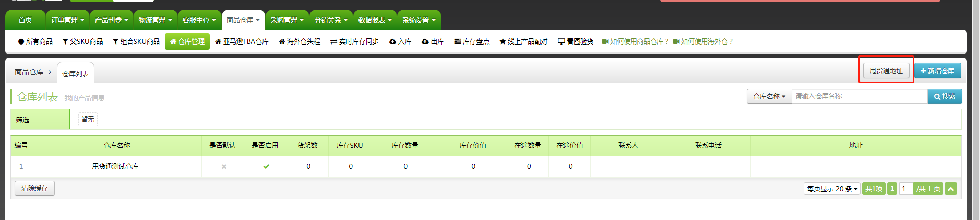
Task: Expand the 采购管理 menu
Action: tap(287, 20)
